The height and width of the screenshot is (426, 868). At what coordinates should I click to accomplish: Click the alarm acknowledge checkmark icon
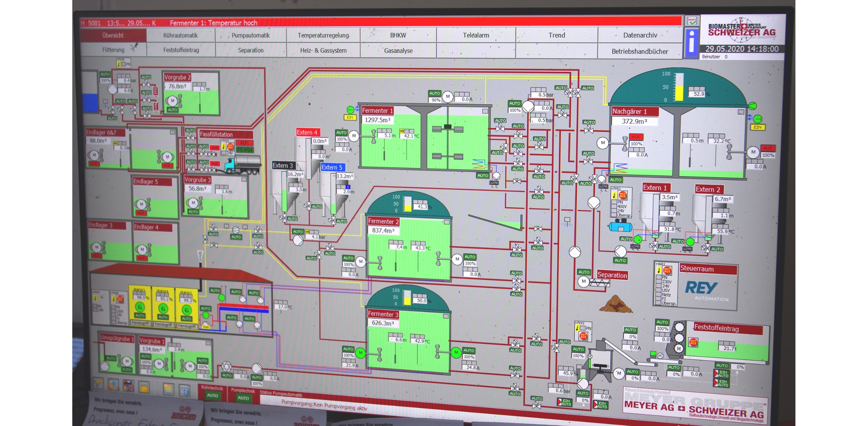692,21
